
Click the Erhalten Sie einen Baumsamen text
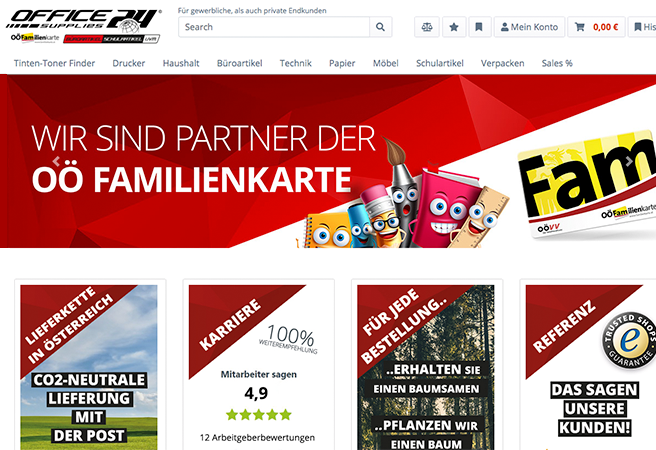pos(426,379)
